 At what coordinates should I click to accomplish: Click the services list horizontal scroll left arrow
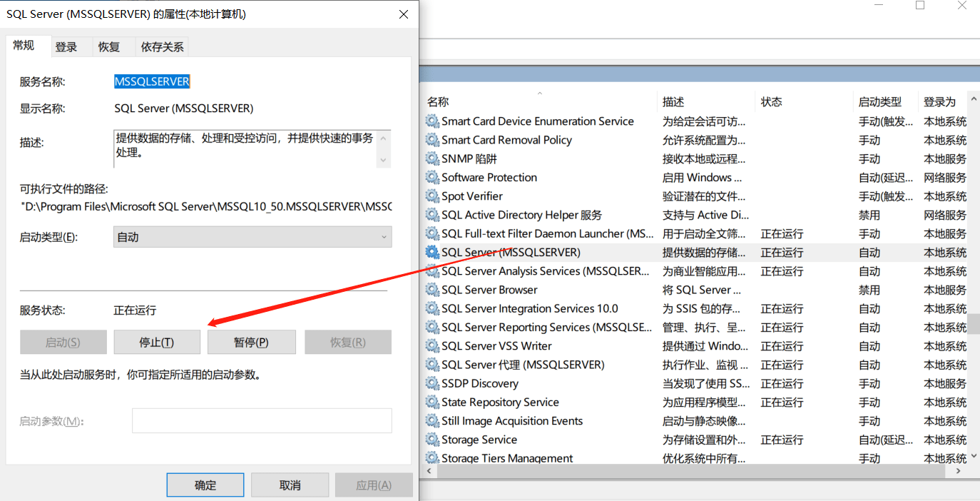pyautogui.click(x=430, y=472)
